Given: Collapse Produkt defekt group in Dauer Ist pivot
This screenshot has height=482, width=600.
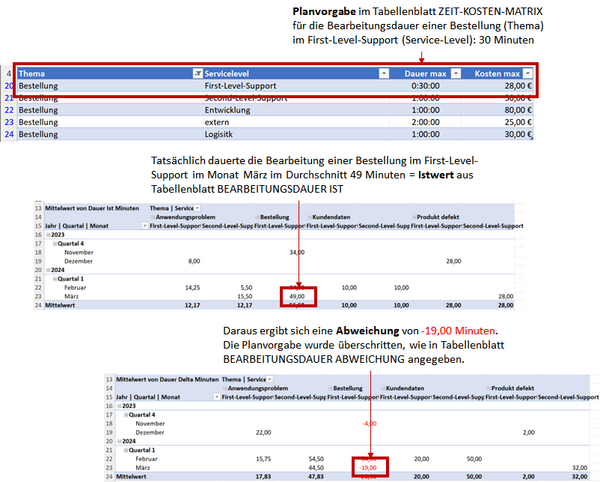Looking at the screenshot, I should tap(414, 217).
